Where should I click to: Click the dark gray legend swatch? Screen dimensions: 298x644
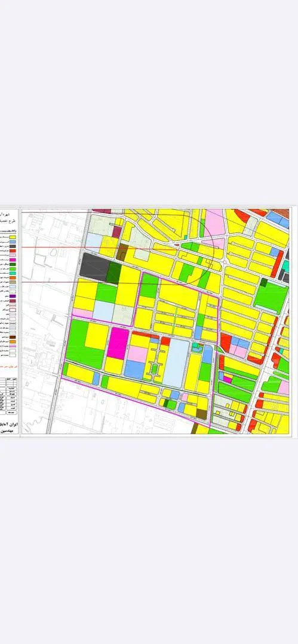pos(13,246)
